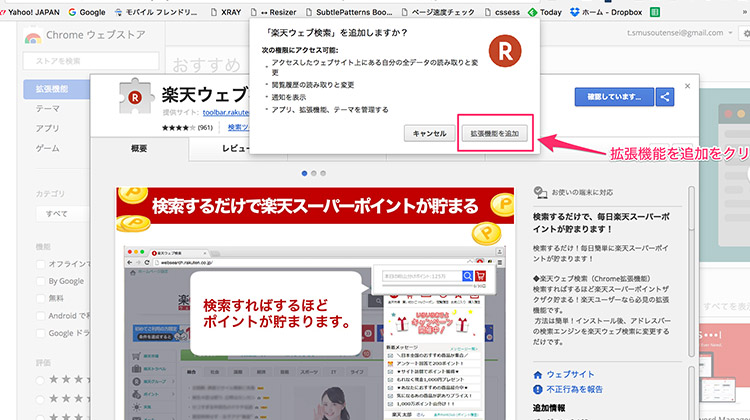The width and height of the screenshot is (750, 420).
Task: Select the second carousel dot
Action: (x=314, y=173)
